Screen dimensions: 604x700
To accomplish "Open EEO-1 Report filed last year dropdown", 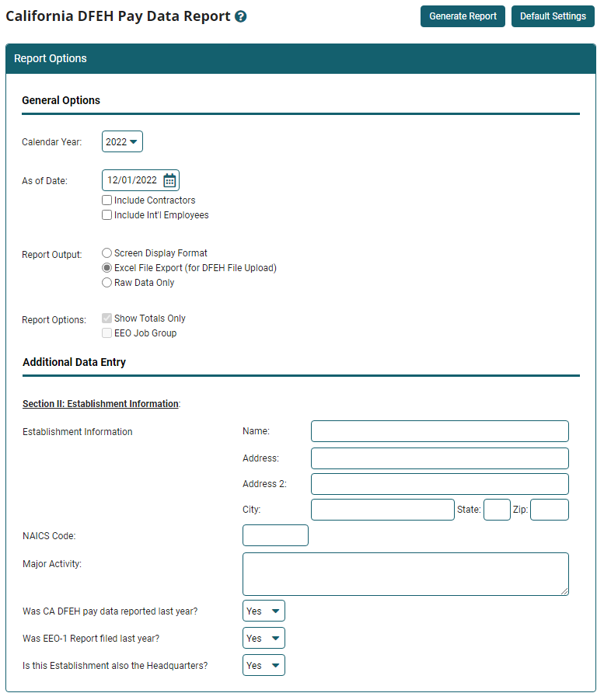I will [x=264, y=638].
